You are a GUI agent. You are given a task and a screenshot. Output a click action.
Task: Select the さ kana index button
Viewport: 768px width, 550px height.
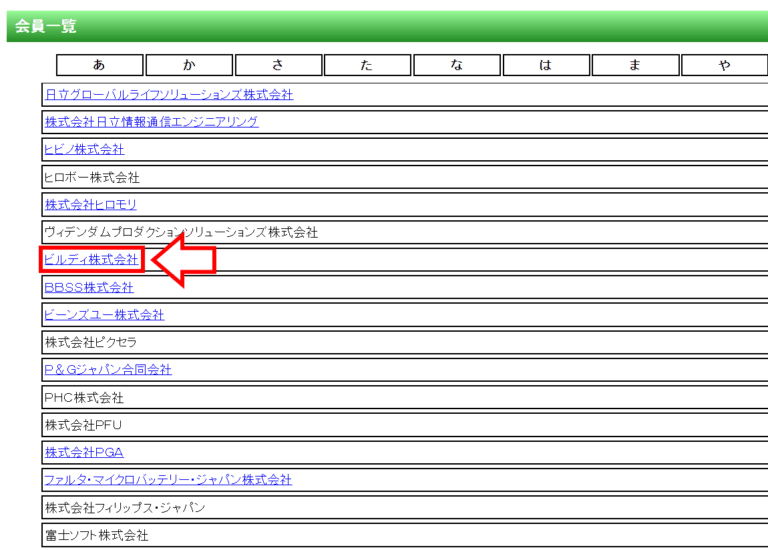[x=278, y=65]
